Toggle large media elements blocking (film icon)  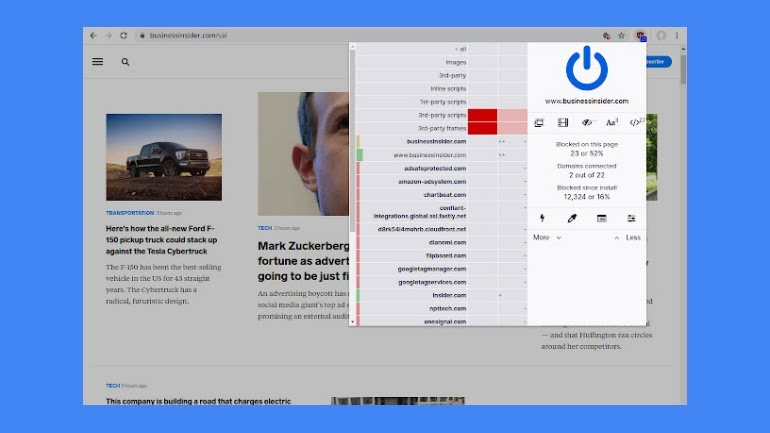coord(563,122)
